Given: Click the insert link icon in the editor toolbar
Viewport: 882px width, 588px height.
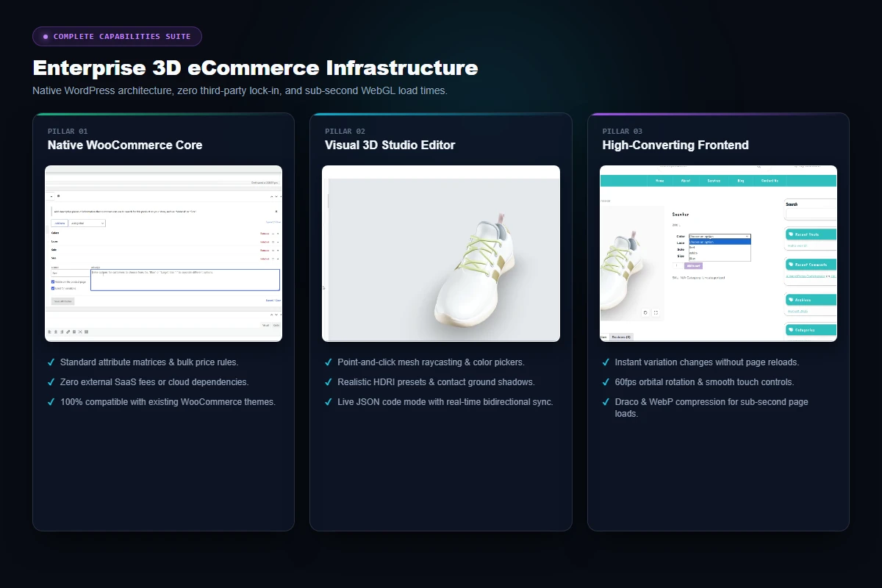Looking at the screenshot, I should click(x=68, y=331).
